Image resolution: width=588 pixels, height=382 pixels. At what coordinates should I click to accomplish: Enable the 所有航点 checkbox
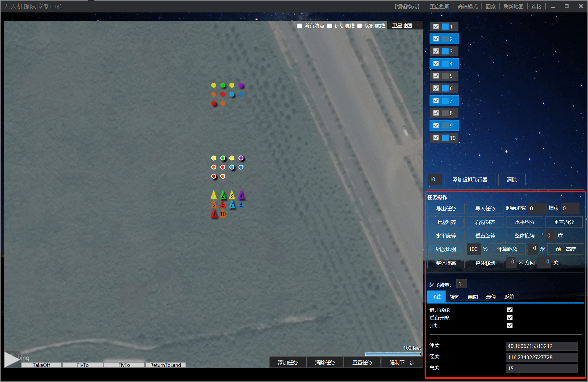(299, 26)
